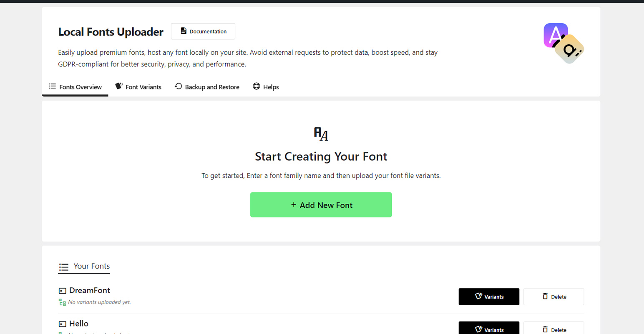Delete the DreamFont font

coord(553,297)
